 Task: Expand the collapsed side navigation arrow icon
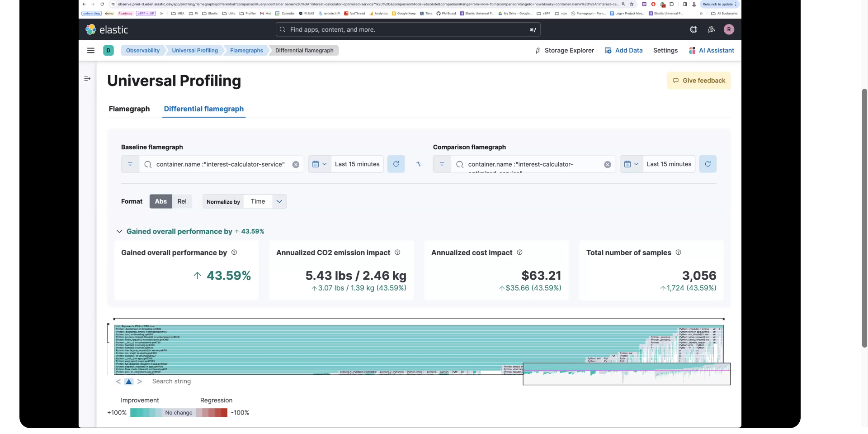tap(87, 79)
